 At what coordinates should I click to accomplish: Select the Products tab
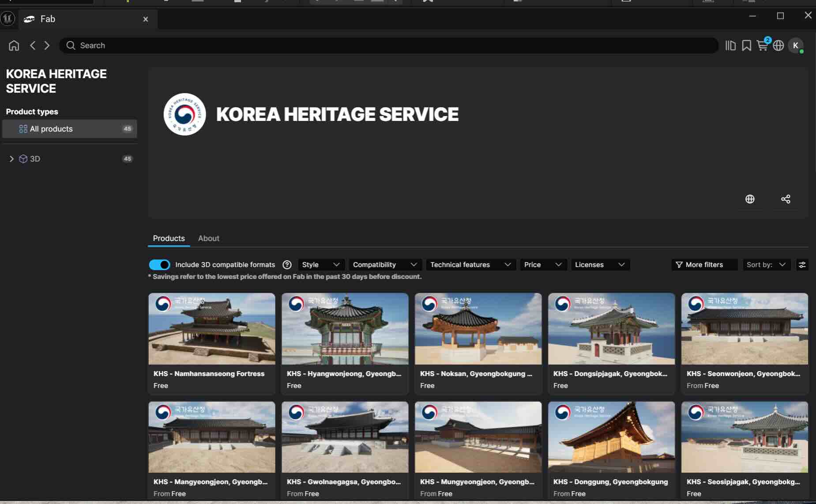[168, 238]
